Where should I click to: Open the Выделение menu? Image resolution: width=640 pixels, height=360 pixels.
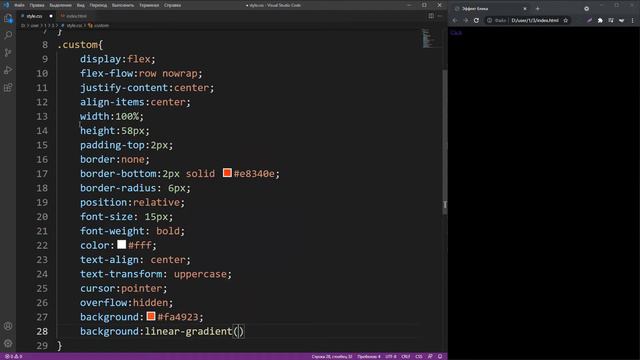pyautogui.click(x=60, y=5)
